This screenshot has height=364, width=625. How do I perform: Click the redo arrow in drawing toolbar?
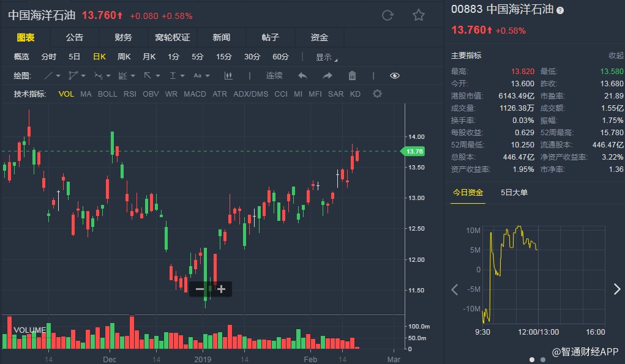coord(327,76)
